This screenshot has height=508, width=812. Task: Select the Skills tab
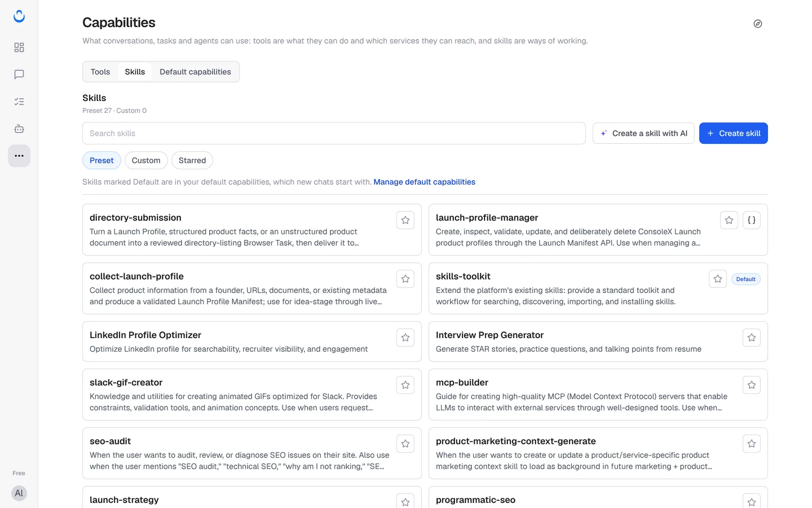[x=135, y=72]
